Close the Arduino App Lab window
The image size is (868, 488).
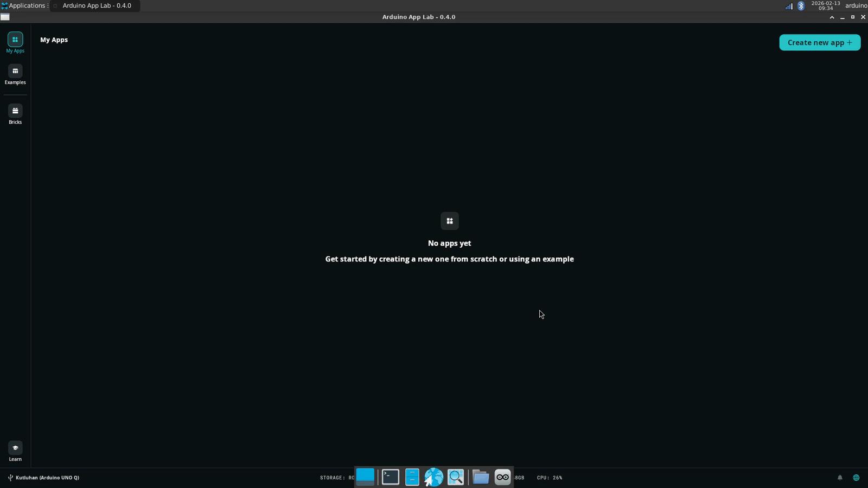[x=863, y=17]
